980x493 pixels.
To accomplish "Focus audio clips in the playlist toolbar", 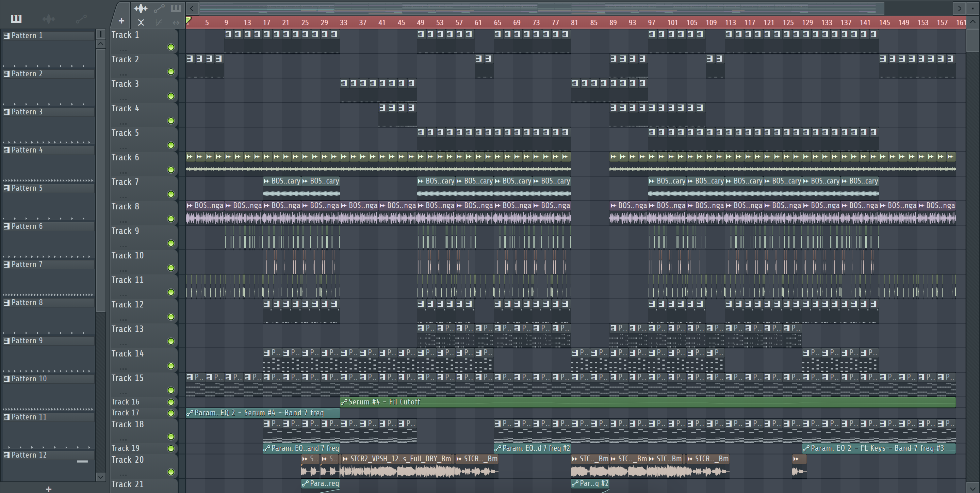I will pos(141,8).
